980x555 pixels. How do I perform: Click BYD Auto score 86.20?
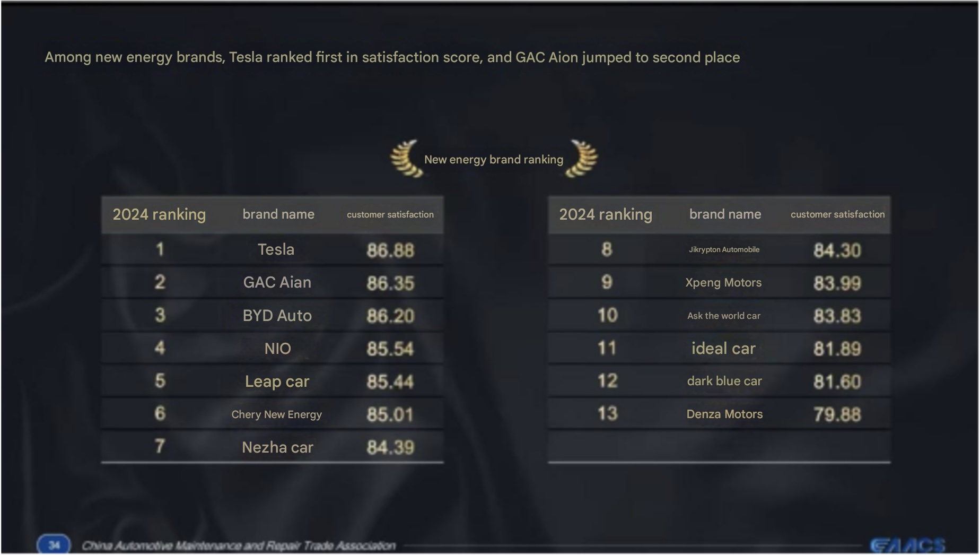point(390,316)
